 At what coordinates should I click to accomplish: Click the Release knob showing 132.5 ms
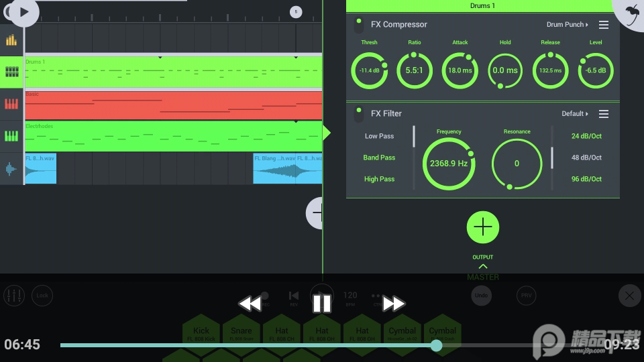point(550,70)
